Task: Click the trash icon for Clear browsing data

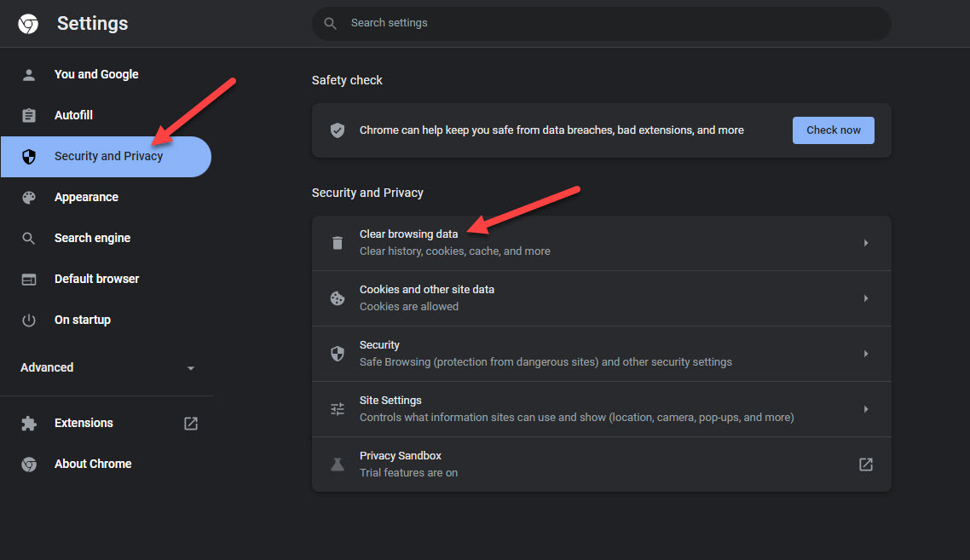Action: pos(338,243)
